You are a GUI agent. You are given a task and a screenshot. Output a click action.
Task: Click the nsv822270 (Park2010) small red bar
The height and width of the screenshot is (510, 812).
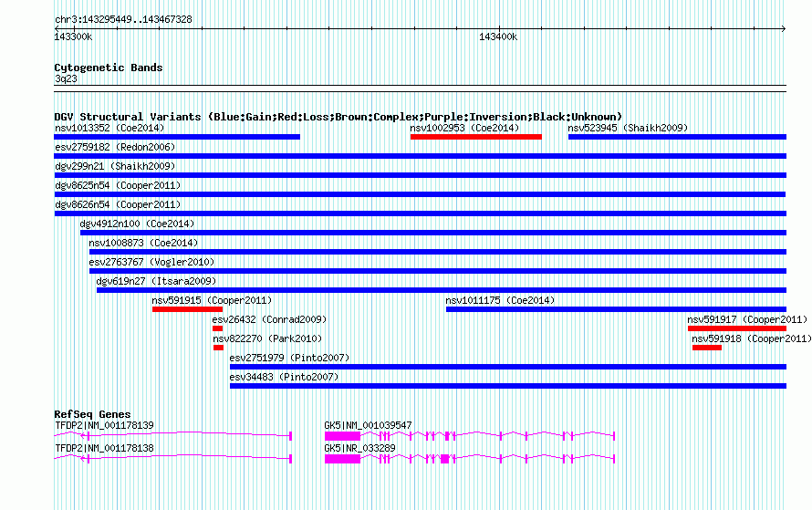pyautogui.click(x=218, y=348)
